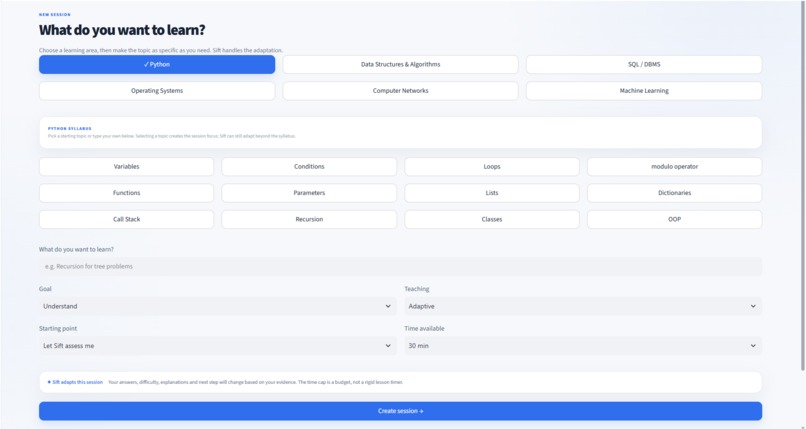This screenshot has height=429, width=806.
Task: Select the Python learning area
Action: (157, 65)
